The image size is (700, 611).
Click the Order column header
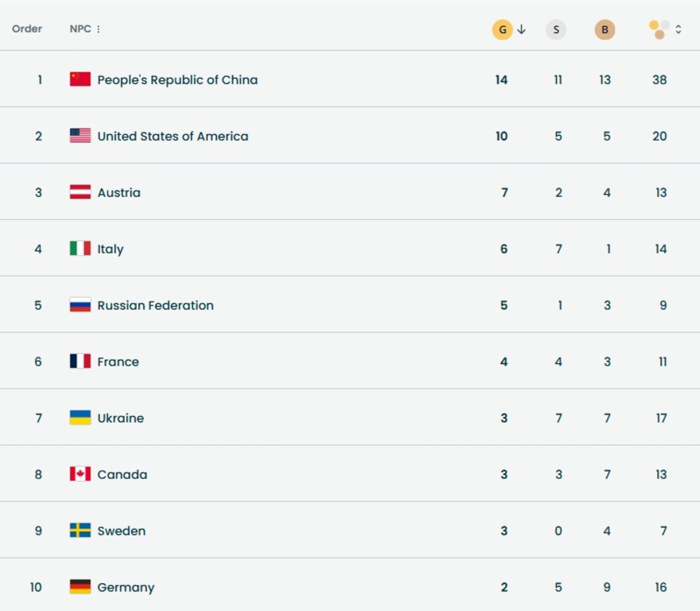point(27,29)
